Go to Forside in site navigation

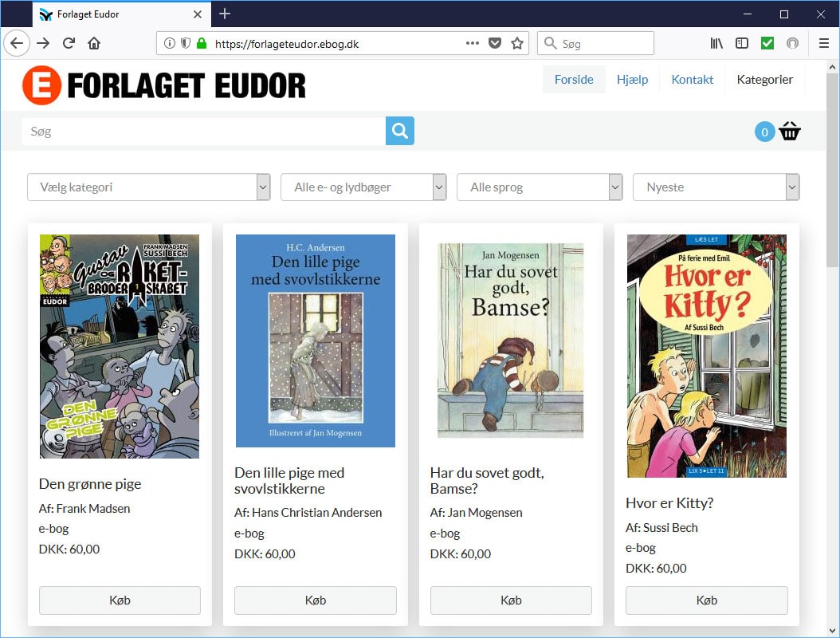click(574, 79)
